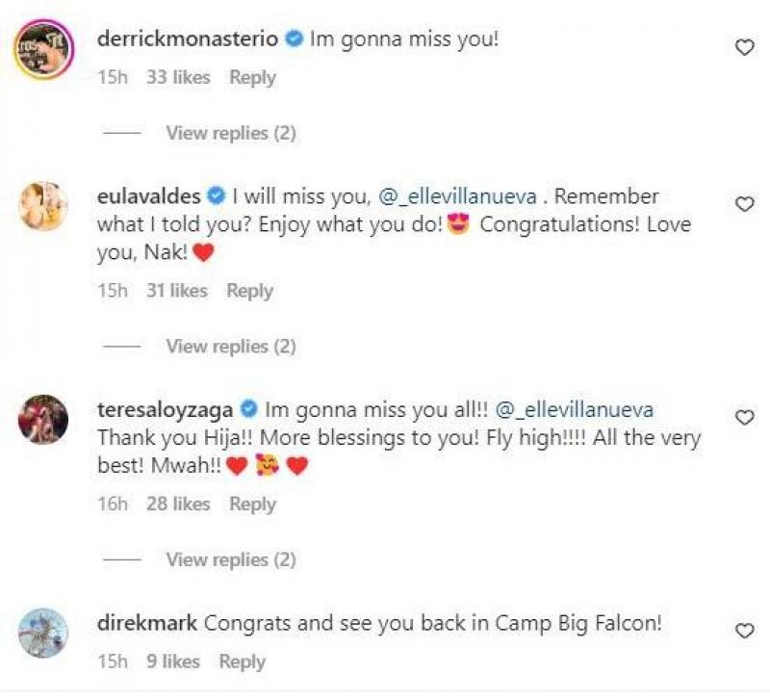Open derrickmonasterio's profile picture

tap(43, 45)
